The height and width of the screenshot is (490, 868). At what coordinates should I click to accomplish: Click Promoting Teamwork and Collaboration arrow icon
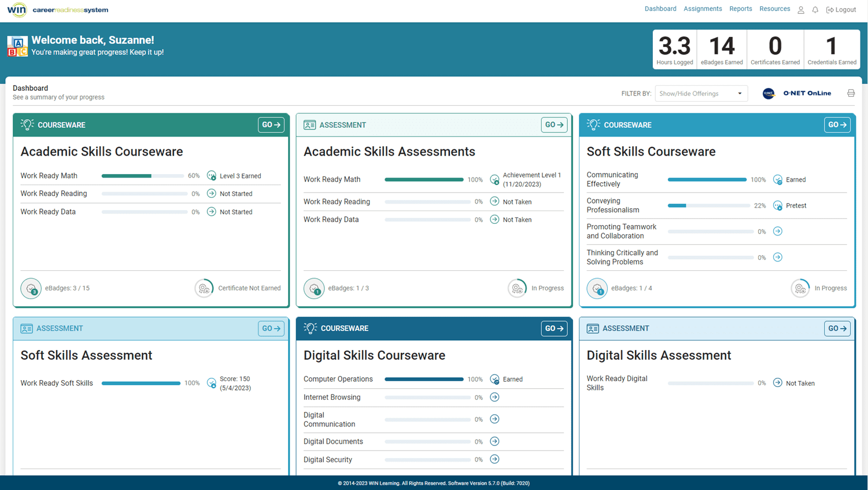click(778, 231)
